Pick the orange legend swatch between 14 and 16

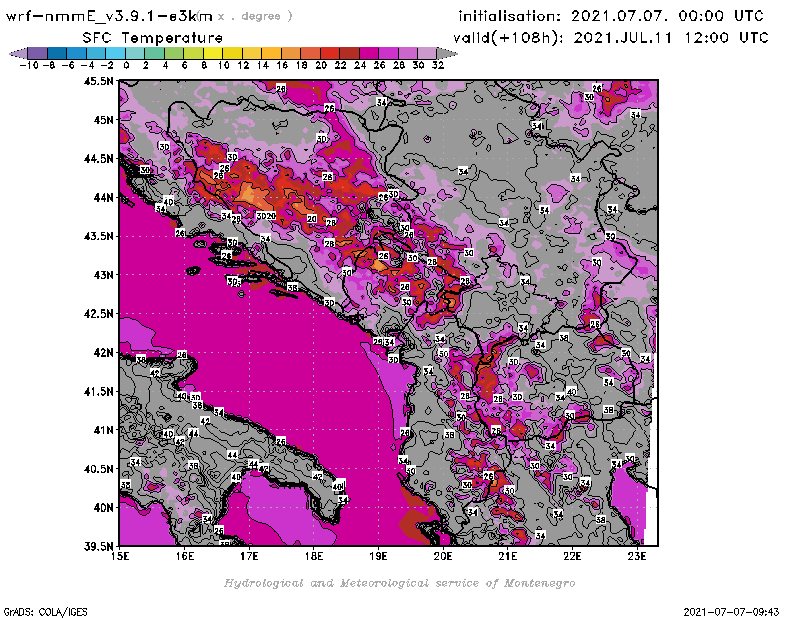click(x=271, y=53)
